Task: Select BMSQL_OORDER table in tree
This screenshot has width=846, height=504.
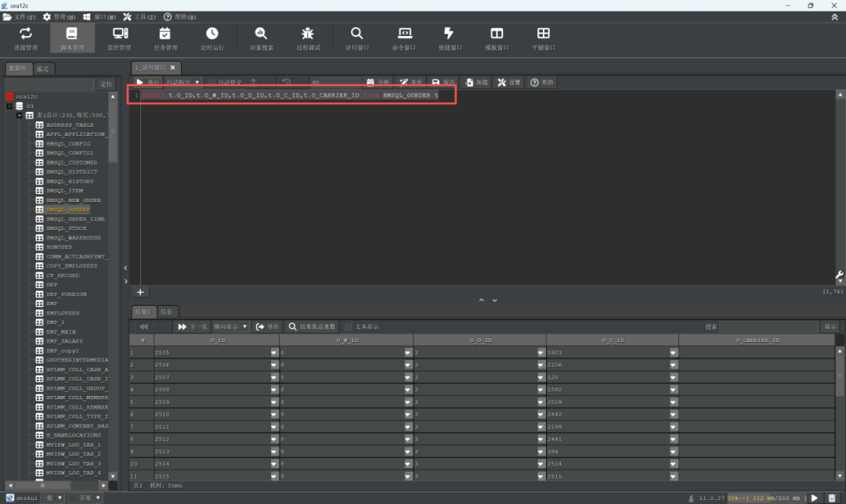Action: pos(68,210)
